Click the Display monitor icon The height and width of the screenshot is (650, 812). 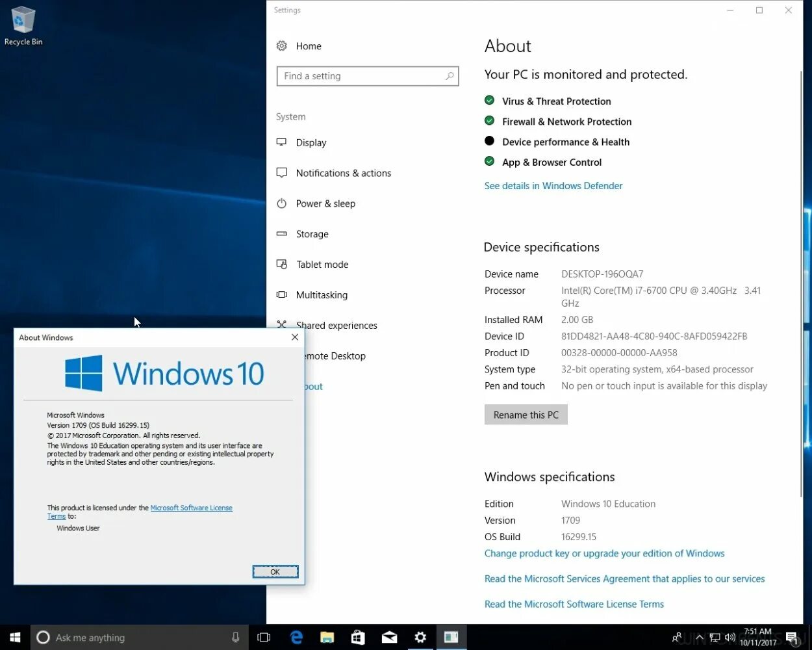click(x=281, y=142)
